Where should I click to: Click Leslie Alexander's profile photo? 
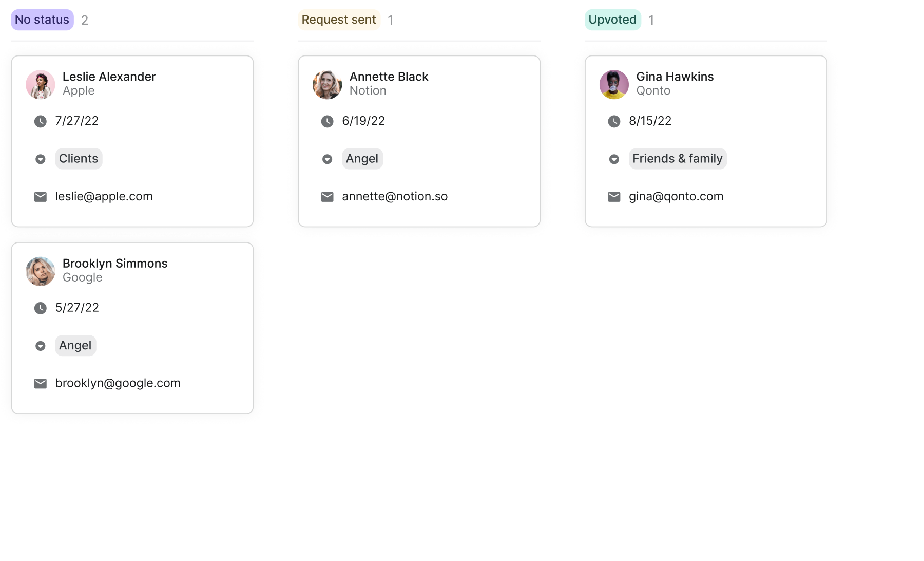click(x=41, y=84)
